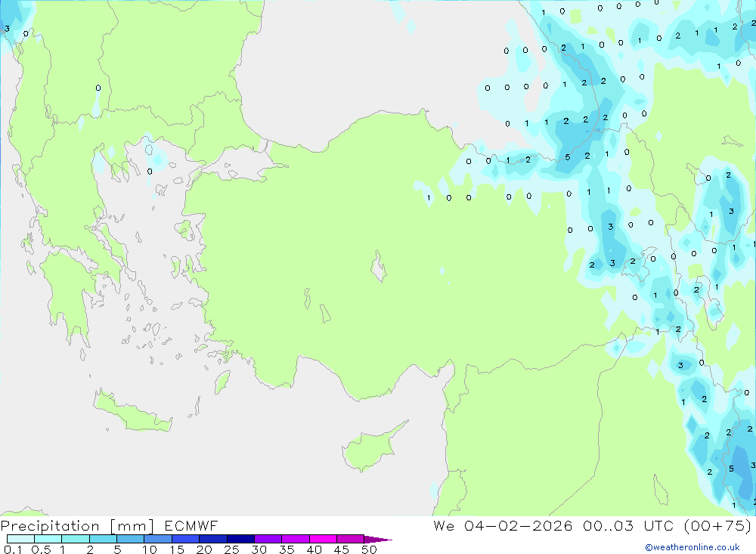Click the legend label '35'

click(287, 549)
